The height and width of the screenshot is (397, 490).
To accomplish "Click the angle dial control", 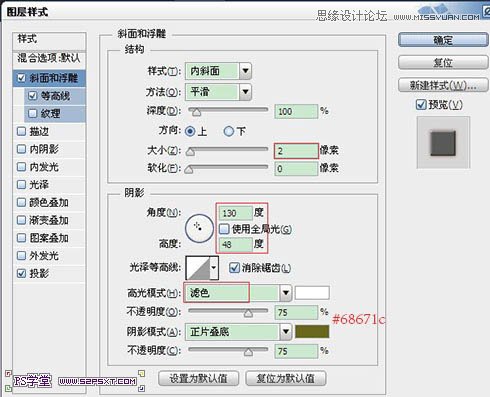I will coord(199,228).
